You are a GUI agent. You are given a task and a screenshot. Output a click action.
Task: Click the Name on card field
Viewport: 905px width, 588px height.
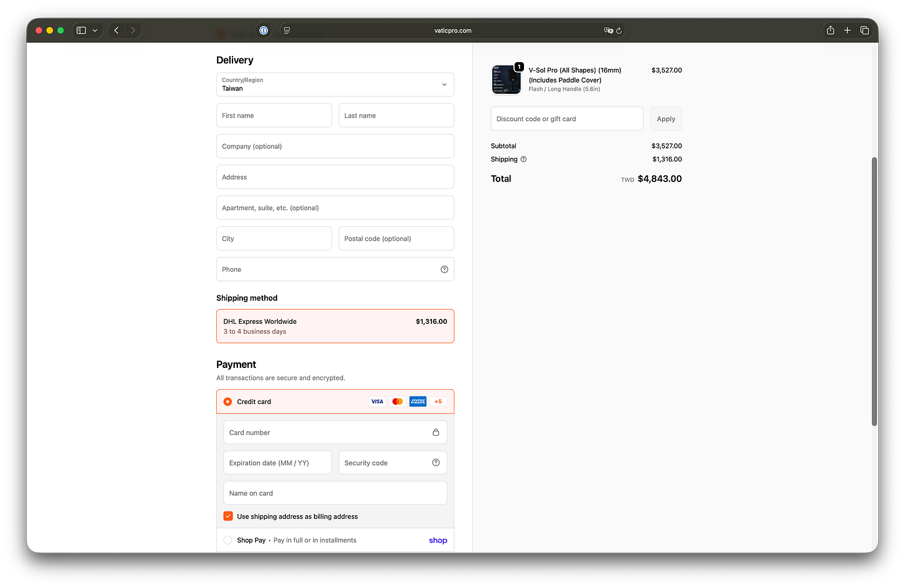pos(335,493)
